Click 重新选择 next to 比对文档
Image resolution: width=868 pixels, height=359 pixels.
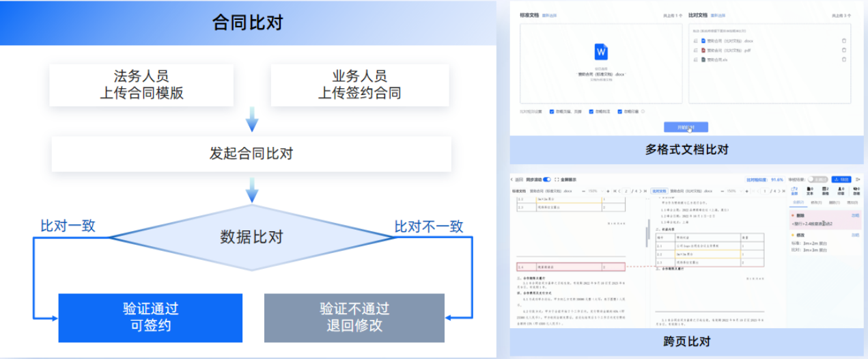717,14
